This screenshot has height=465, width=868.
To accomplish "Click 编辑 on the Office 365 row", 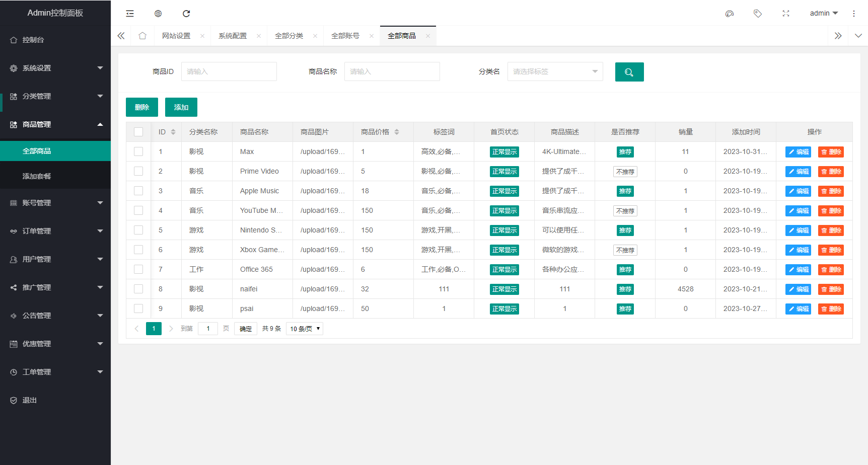I will (x=798, y=269).
